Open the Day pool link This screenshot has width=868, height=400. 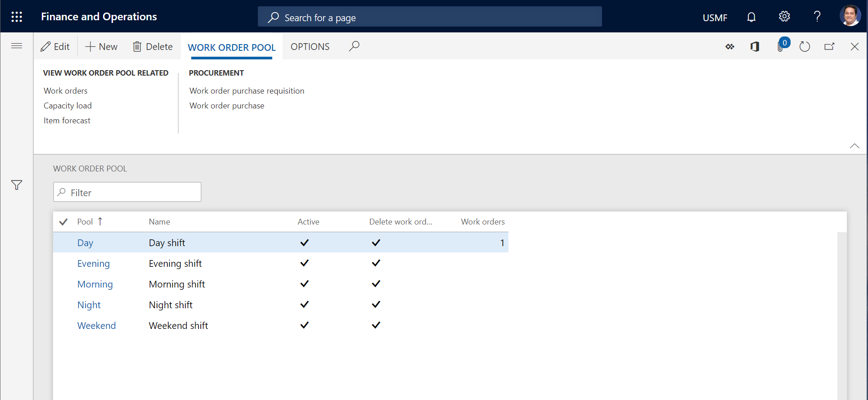tap(85, 243)
